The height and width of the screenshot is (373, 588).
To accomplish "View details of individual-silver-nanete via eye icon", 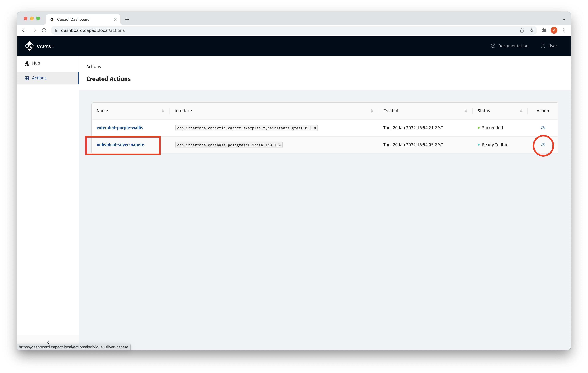I will coord(543,145).
